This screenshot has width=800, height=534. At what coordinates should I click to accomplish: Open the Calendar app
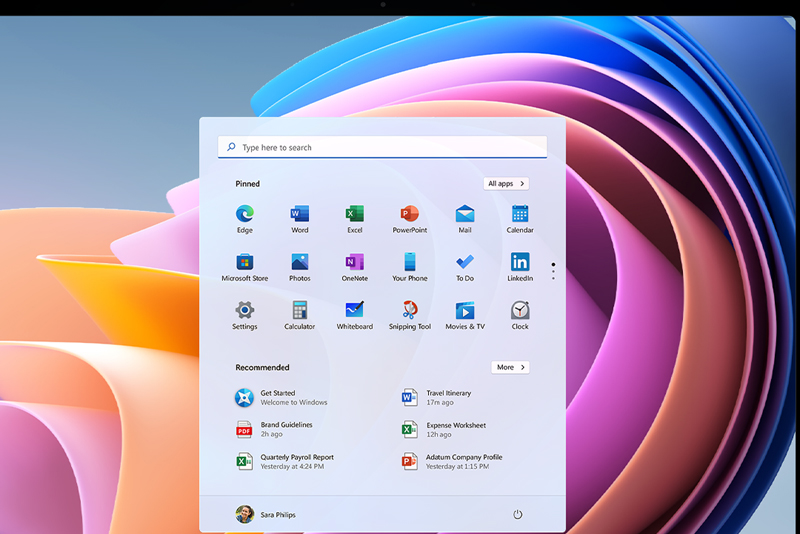[x=520, y=218]
